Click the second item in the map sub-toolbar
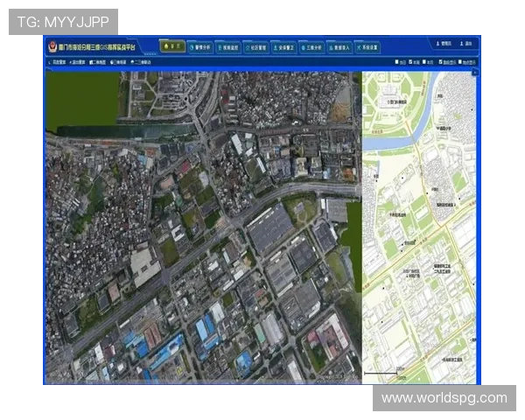The image size is (525, 420). (x=76, y=63)
